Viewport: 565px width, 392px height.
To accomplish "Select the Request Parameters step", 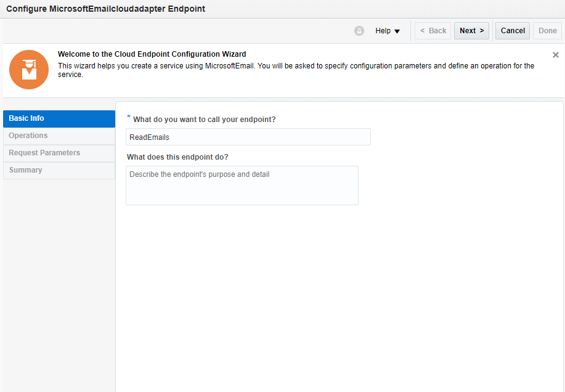I will point(59,153).
